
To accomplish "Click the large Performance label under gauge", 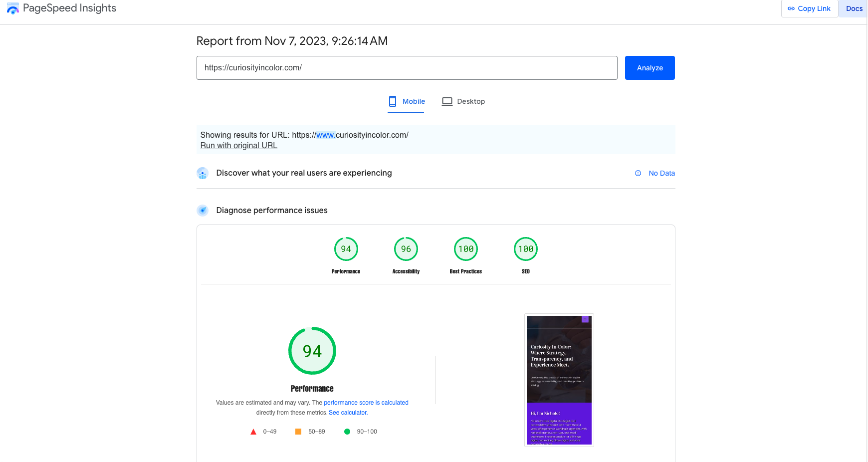I will [312, 389].
